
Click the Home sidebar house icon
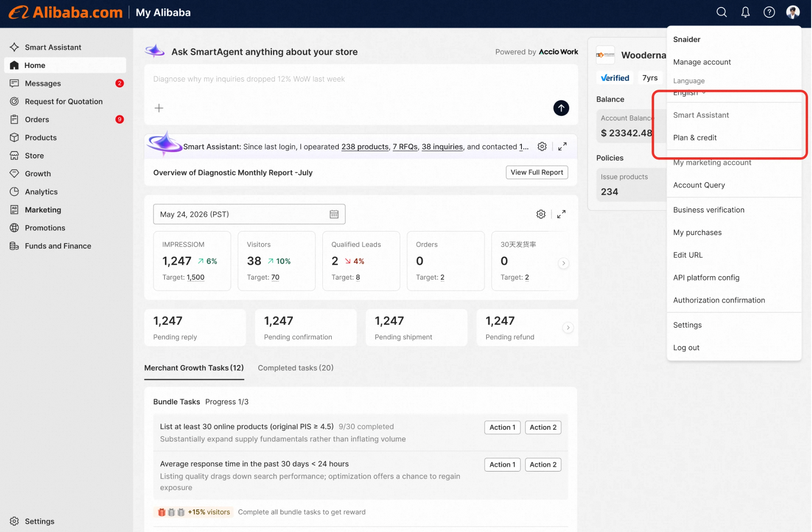15,65
